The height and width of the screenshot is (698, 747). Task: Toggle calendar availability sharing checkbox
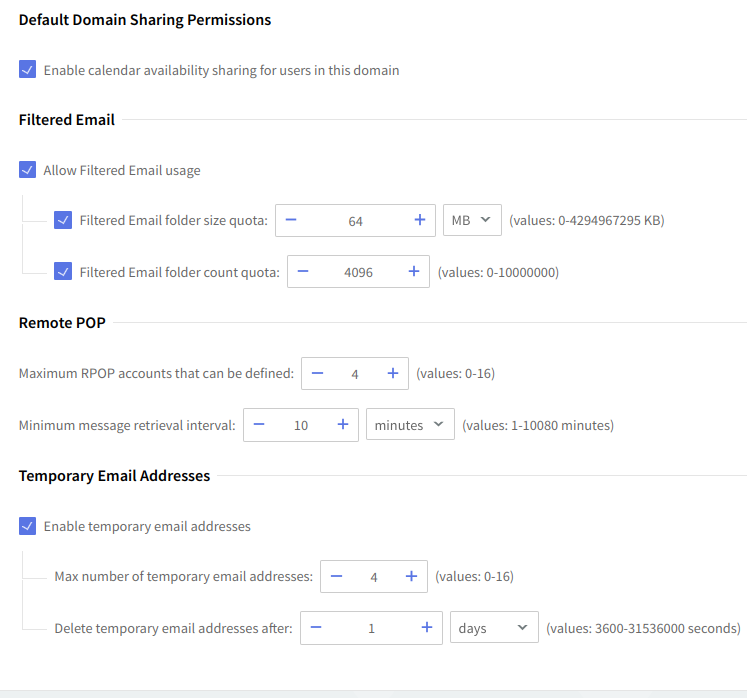click(28, 70)
